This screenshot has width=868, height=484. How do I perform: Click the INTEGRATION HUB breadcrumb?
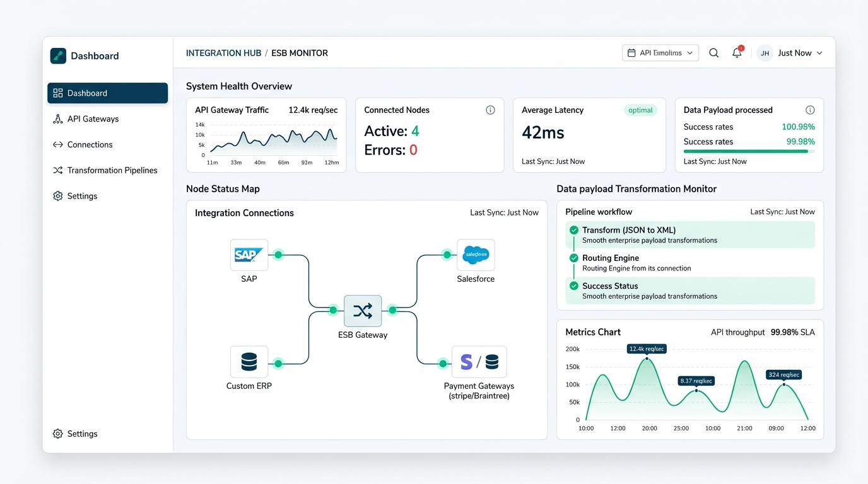[223, 53]
